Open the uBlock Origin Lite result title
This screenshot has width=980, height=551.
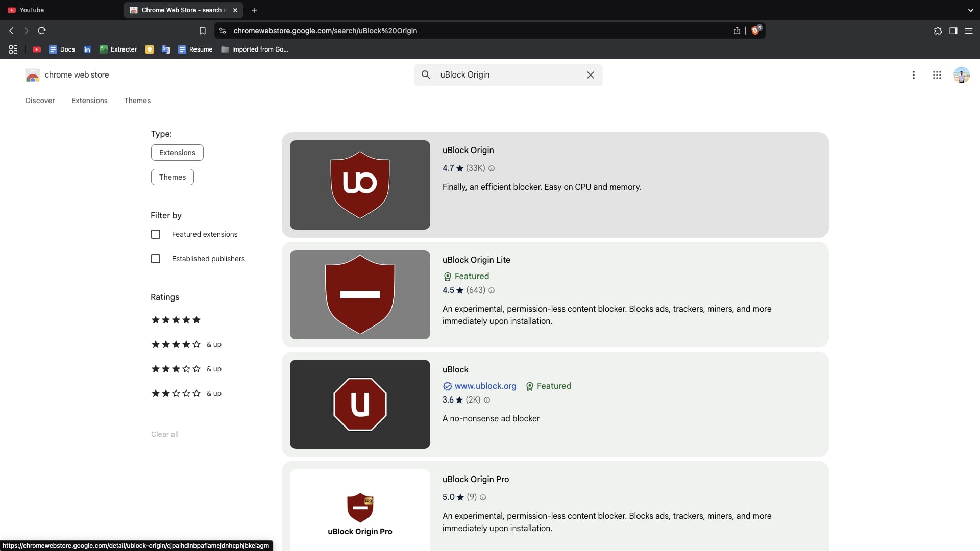tap(476, 260)
